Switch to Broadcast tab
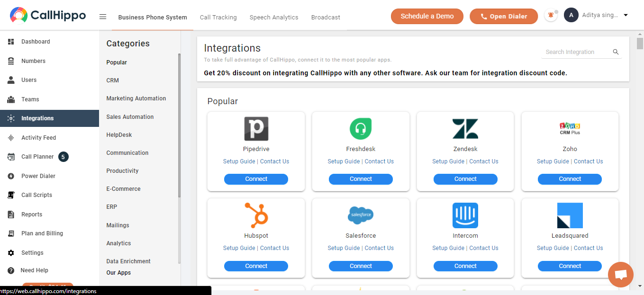Image resolution: width=644 pixels, height=295 pixels. (x=326, y=18)
